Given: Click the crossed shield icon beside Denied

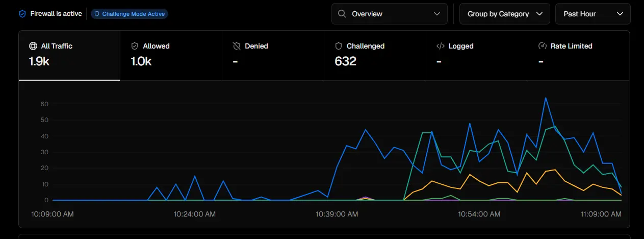Looking at the screenshot, I should [237, 46].
